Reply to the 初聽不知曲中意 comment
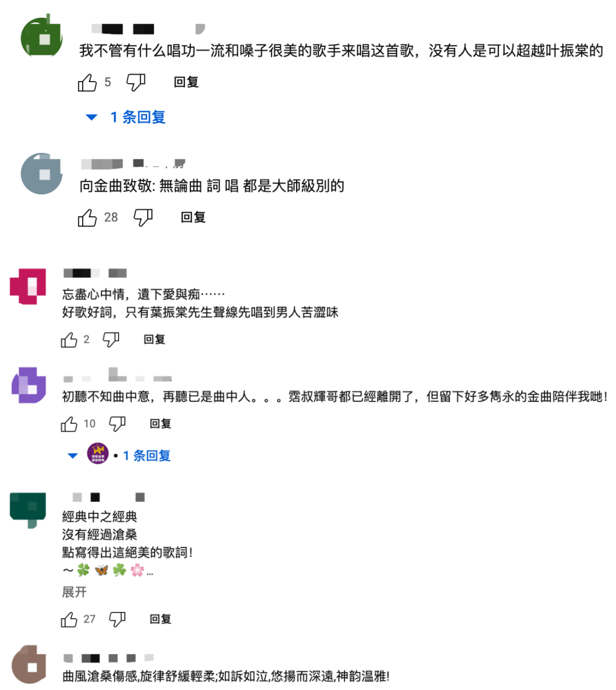 coord(160,424)
